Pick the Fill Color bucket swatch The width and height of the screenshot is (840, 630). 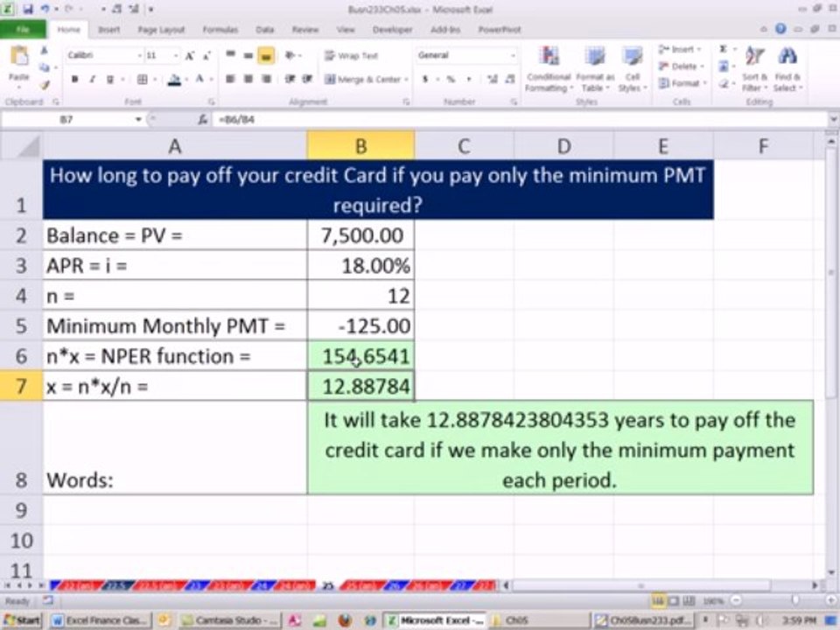(174, 80)
